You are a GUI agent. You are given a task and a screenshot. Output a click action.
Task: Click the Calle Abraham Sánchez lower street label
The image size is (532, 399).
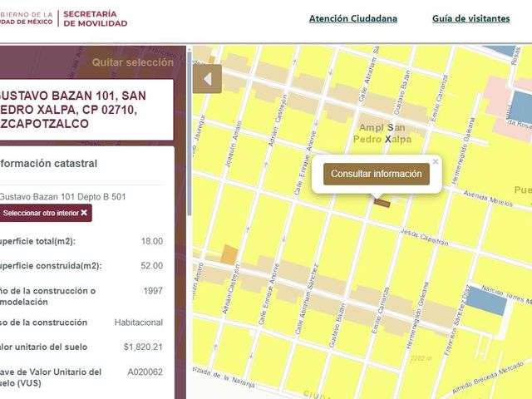tap(307, 298)
